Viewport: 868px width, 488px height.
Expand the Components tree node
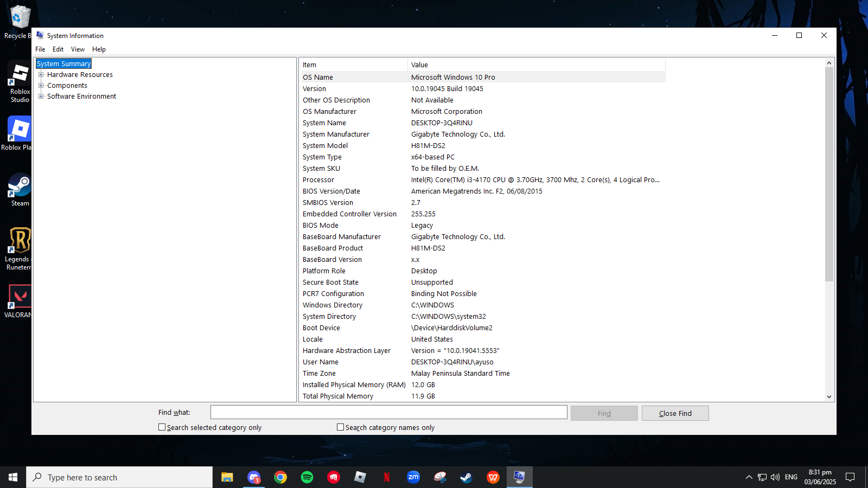tap(41, 86)
